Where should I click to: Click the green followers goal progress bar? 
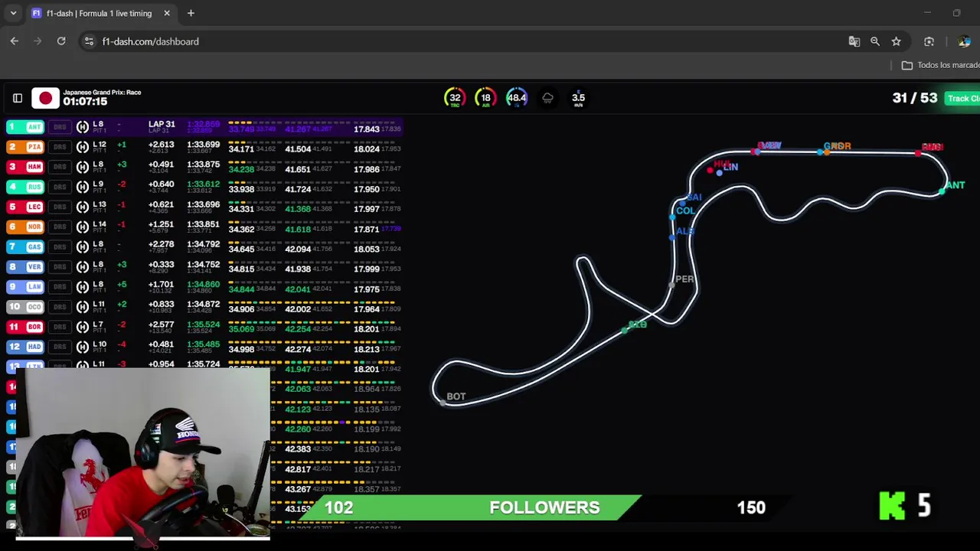point(470,507)
